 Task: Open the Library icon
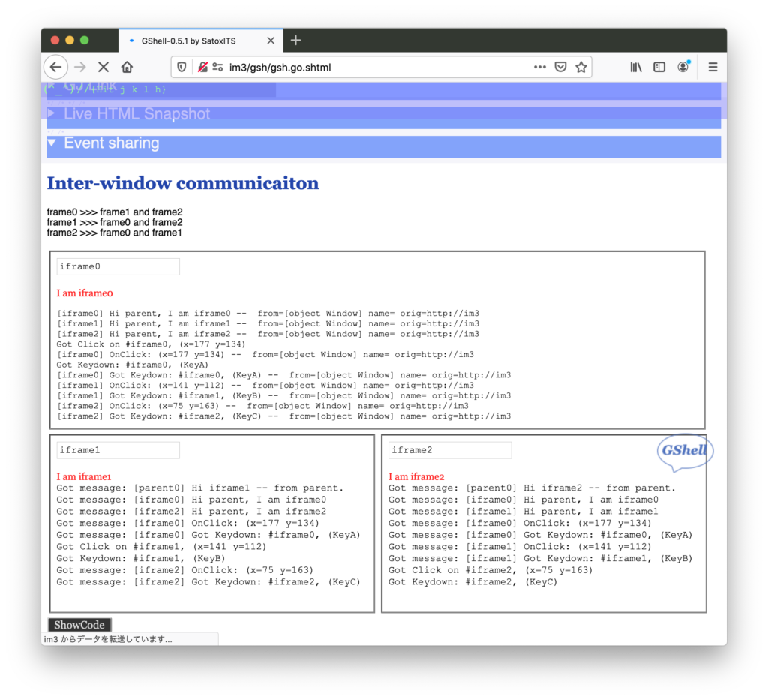[x=636, y=67]
